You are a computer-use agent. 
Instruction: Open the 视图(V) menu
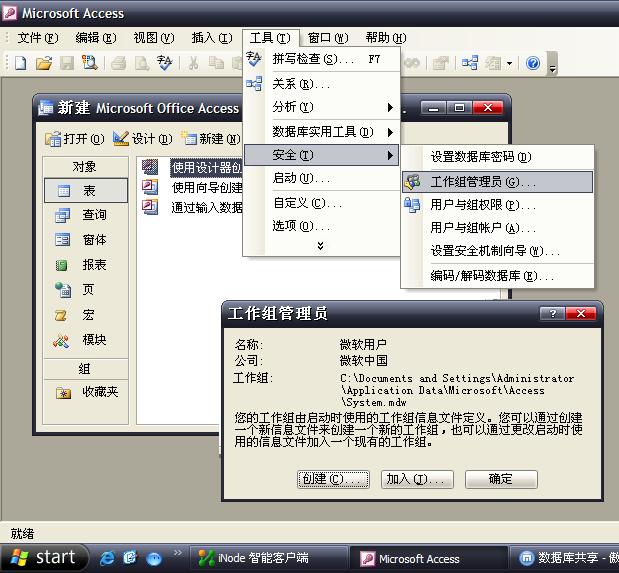pyautogui.click(x=154, y=38)
